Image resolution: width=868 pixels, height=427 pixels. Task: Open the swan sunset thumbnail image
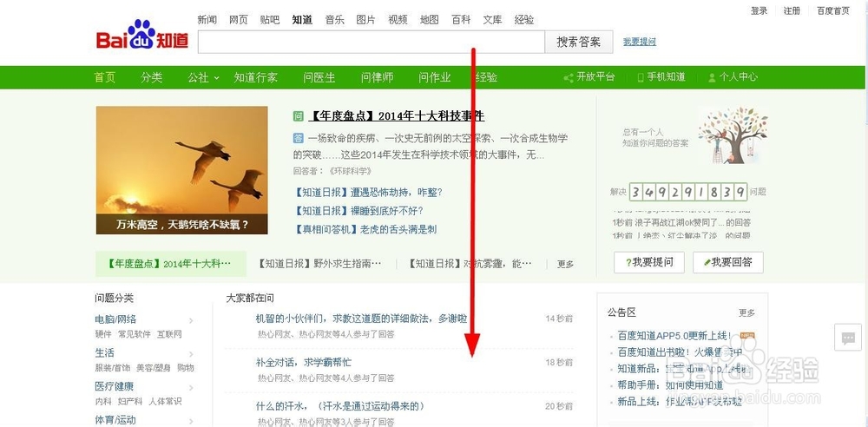181,170
